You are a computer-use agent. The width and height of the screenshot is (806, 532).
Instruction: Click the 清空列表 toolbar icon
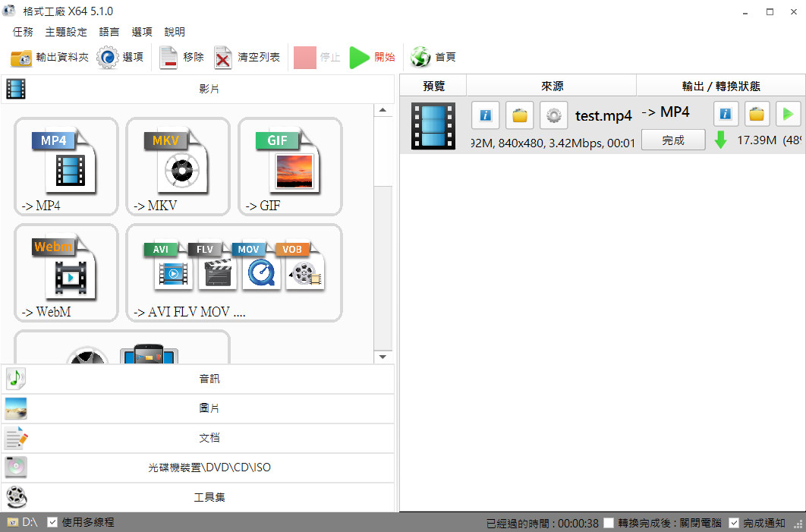(223, 58)
